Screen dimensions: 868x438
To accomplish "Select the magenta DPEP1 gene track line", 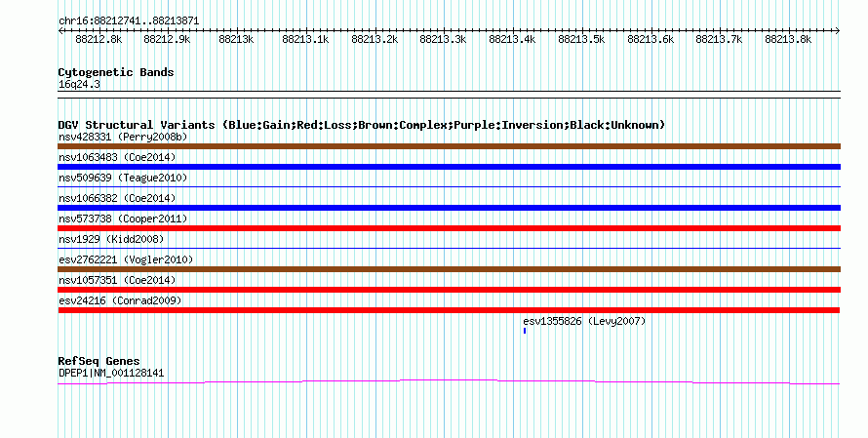I will click(449, 381).
